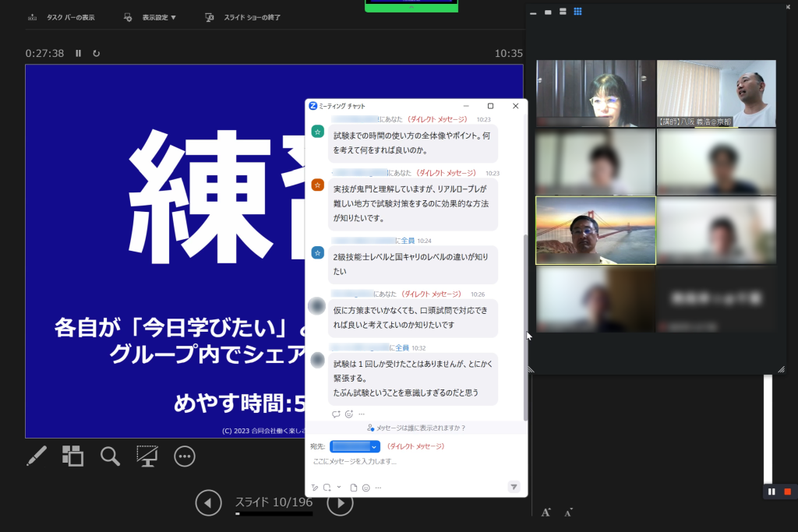Click the chat message input field
Viewport: 798px width, 532px height.
click(x=413, y=462)
